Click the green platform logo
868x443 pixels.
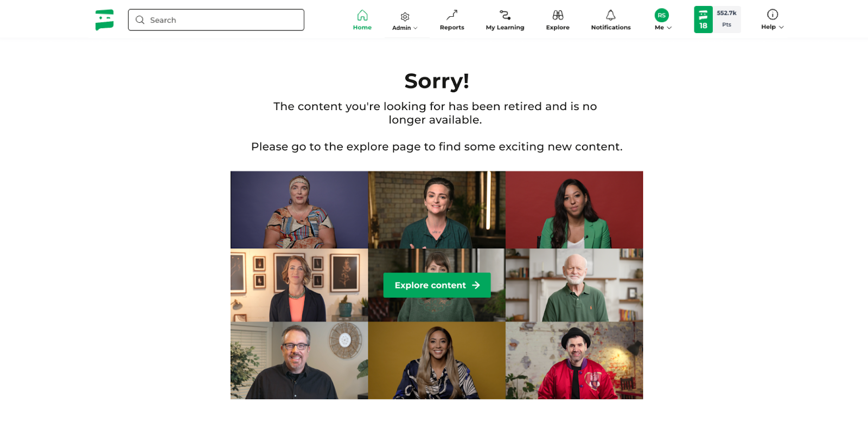point(104,20)
